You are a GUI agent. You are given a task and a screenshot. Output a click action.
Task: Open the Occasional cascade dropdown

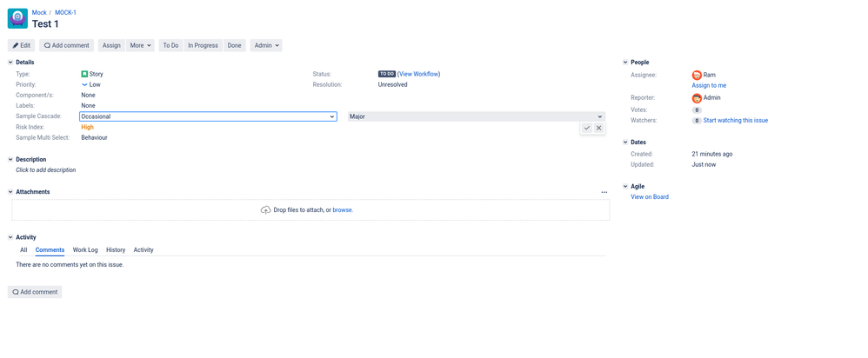click(208, 116)
